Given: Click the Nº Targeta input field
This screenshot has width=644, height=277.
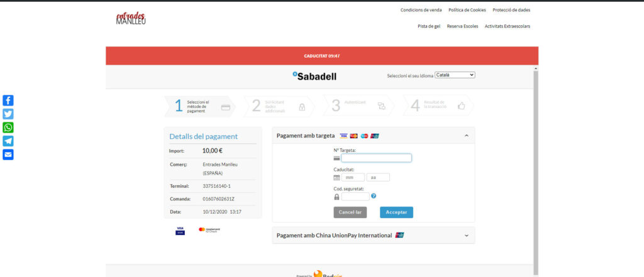Looking at the screenshot, I should [x=376, y=158].
